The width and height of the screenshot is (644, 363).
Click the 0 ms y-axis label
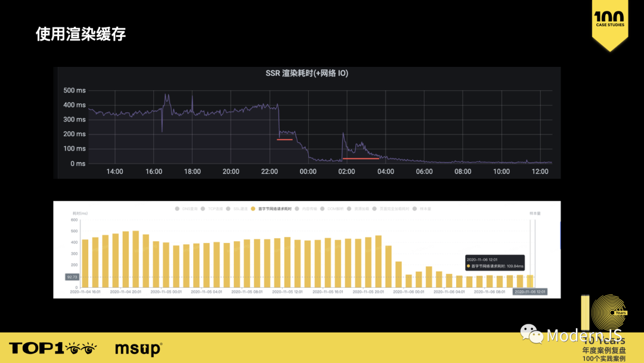78,164
